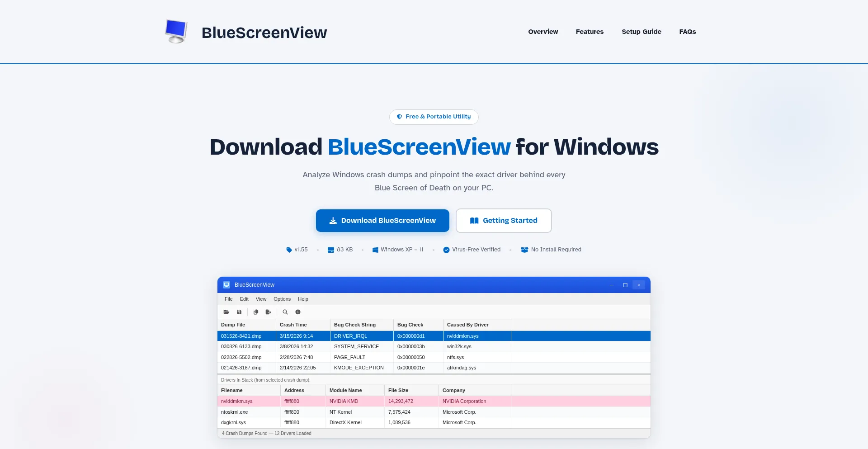This screenshot has width=868, height=449.
Task: Open folder icon in BlueScreenView toolbar
Action: (x=226, y=312)
